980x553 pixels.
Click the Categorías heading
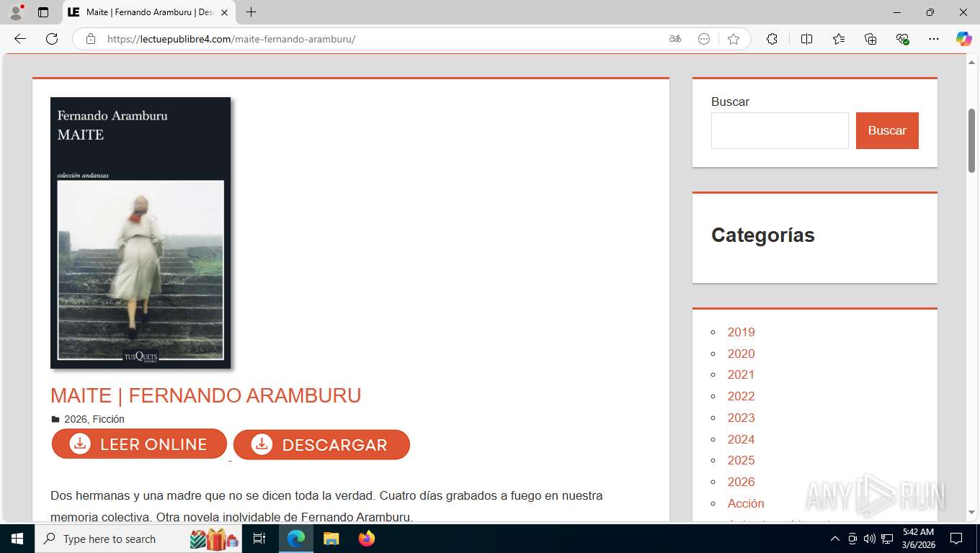[763, 235]
